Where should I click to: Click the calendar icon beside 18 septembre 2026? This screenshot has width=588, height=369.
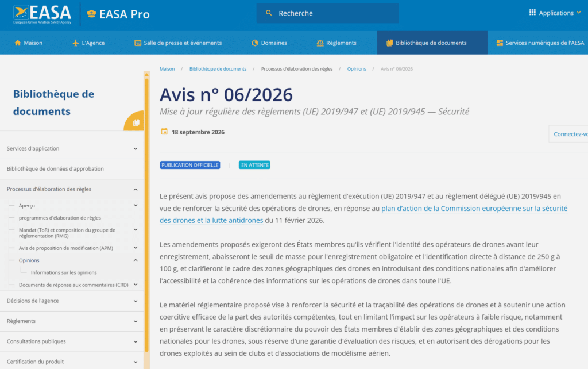coord(164,132)
